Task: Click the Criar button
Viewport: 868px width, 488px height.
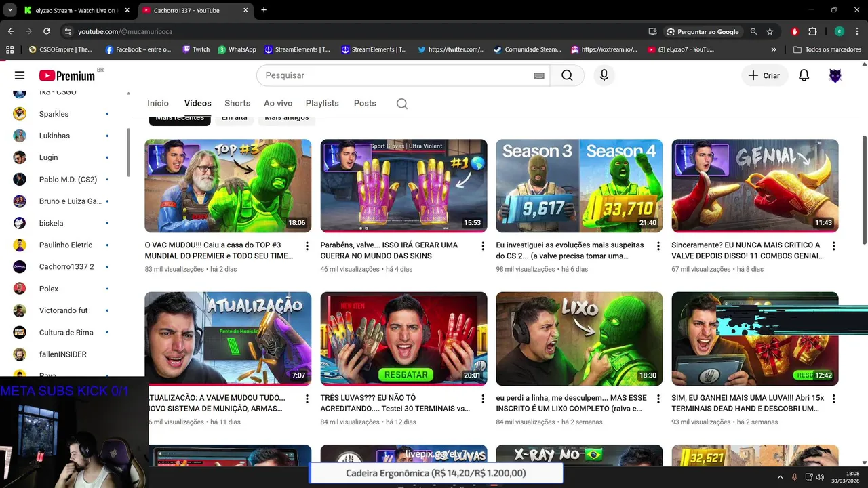Action: (764, 75)
